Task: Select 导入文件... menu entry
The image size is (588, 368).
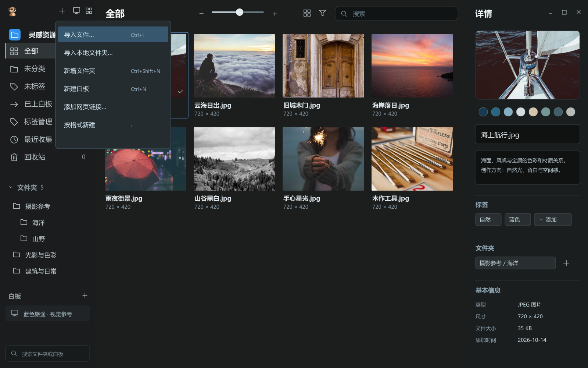Action: pyautogui.click(x=113, y=35)
